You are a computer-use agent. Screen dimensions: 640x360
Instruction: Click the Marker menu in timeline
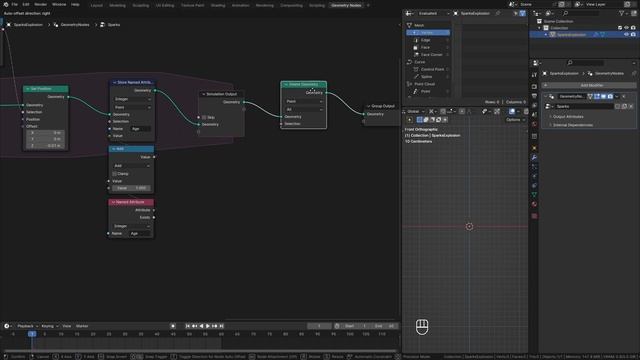[x=82, y=326]
